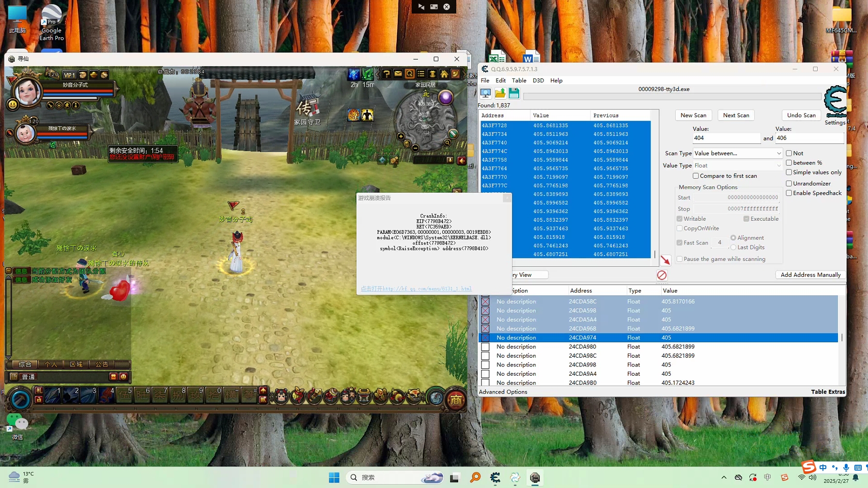The image size is (868, 488).
Task: Expand skill bar with up arrow
Action: click(263, 390)
